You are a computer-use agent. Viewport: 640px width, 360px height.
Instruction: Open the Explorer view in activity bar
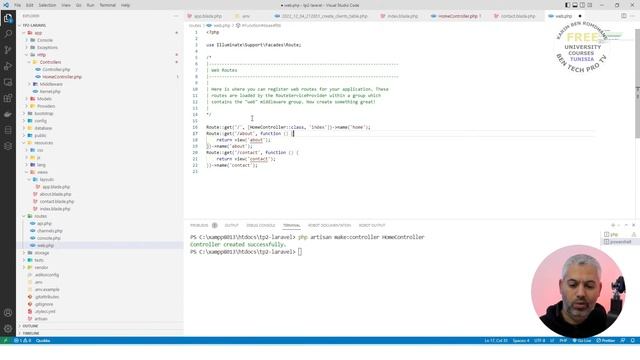coord(8,18)
